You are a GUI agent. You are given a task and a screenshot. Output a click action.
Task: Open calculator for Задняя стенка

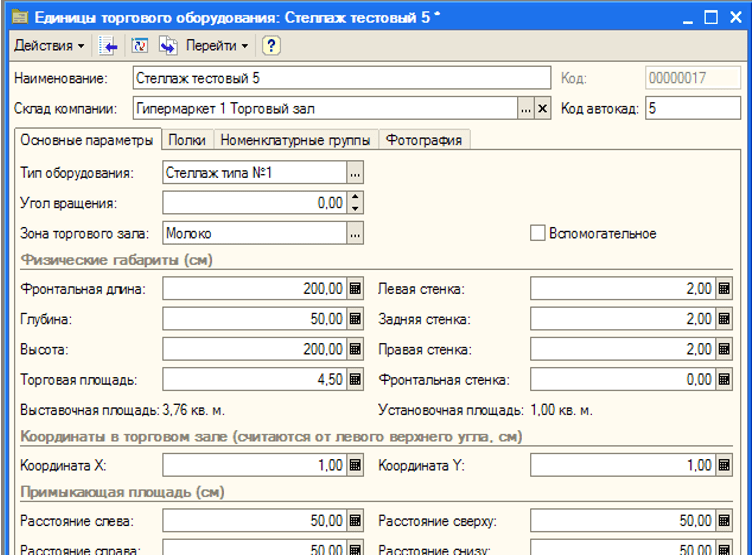coord(724,319)
